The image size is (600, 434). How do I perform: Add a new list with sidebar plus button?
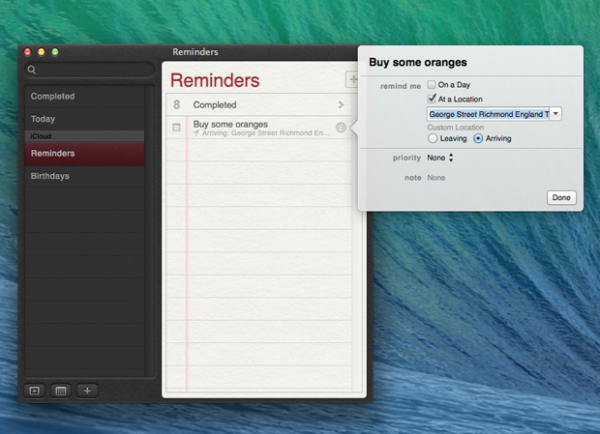[87, 391]
